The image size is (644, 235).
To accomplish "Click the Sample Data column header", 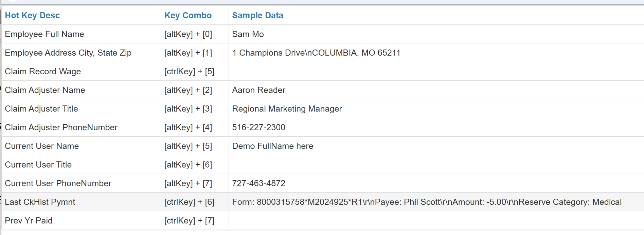I will (257, 16).
